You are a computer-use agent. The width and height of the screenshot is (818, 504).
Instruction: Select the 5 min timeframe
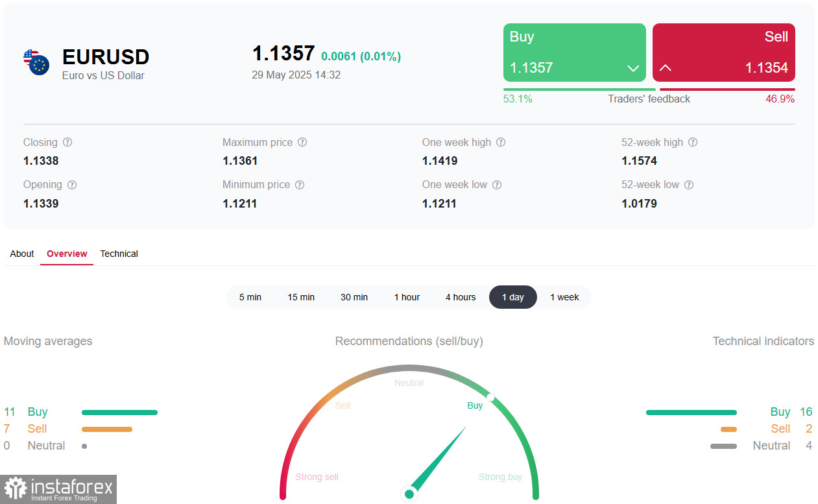click(250, 297)
